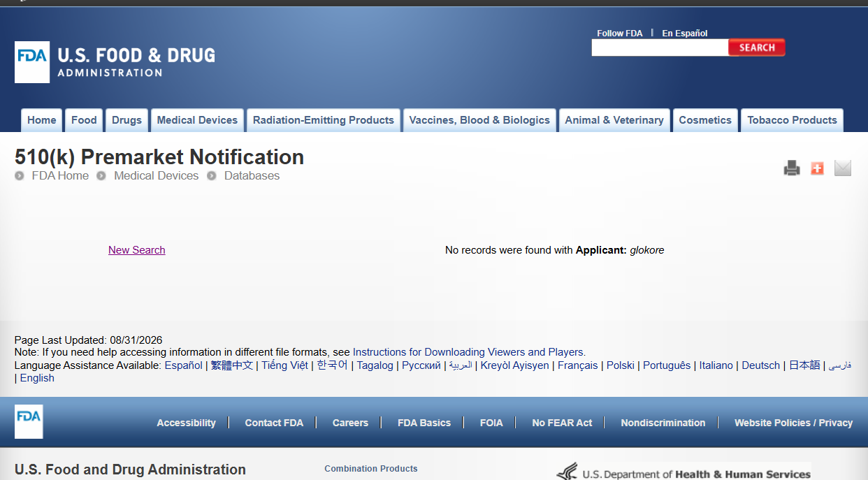This screenshot has width=868, height=480.
Task: Select English language assistance
Action: pyautogui.click(x=37, y=378)
